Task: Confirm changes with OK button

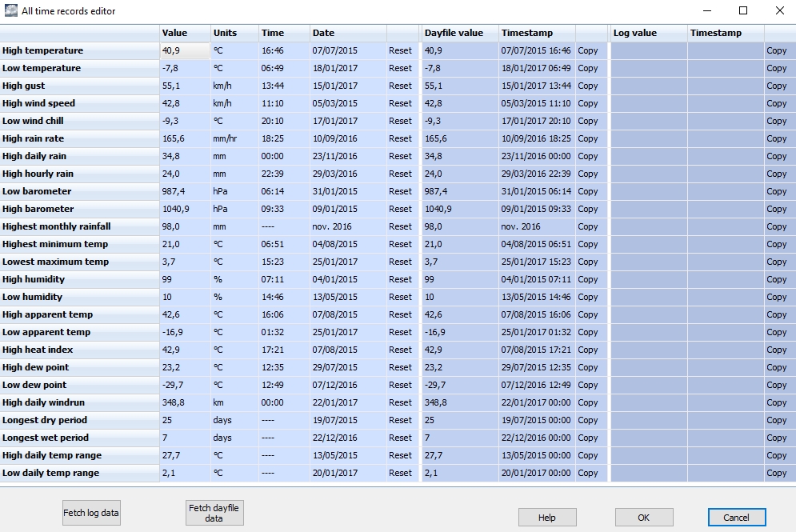Action: coord(643,518)
